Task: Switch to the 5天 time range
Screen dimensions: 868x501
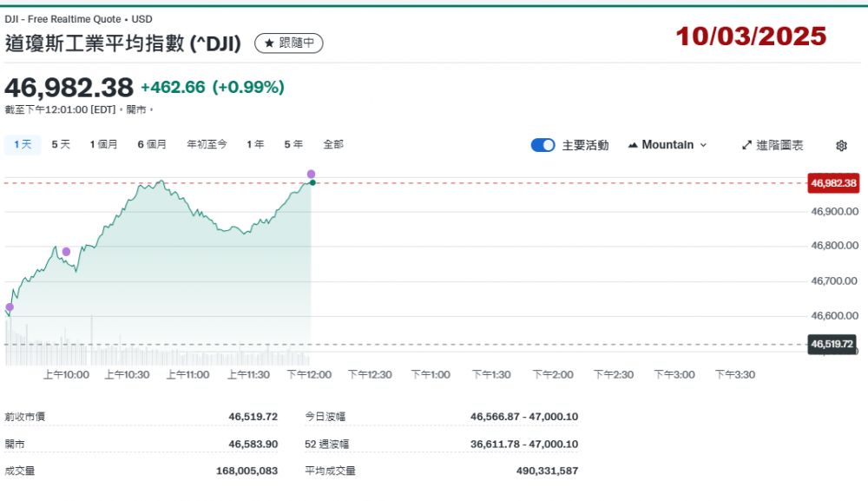Action: pyautogui.click(x=61, y=145)
